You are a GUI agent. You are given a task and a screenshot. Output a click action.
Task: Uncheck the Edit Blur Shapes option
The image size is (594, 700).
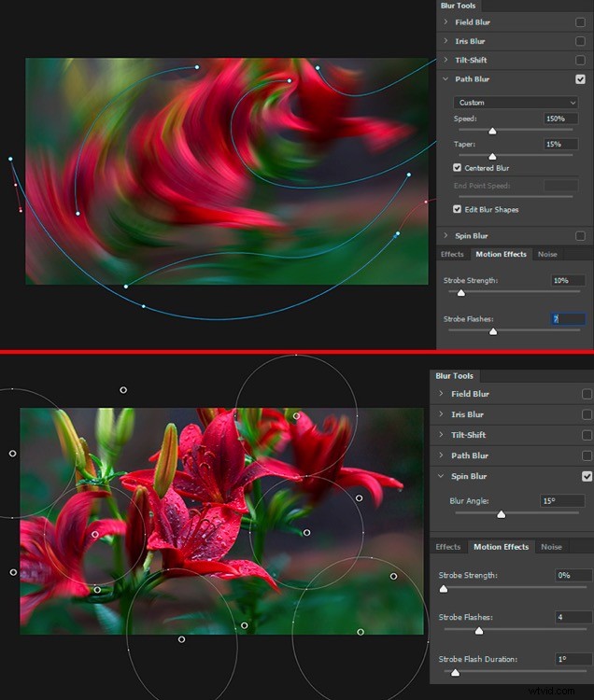point(457,209)
